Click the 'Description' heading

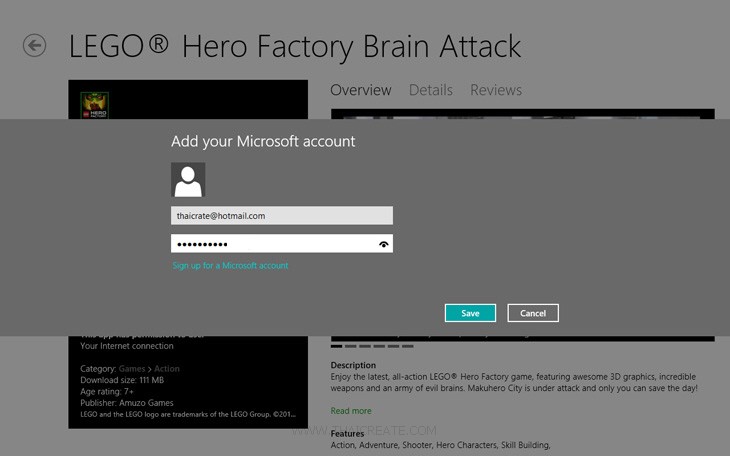tap(353, 365)
